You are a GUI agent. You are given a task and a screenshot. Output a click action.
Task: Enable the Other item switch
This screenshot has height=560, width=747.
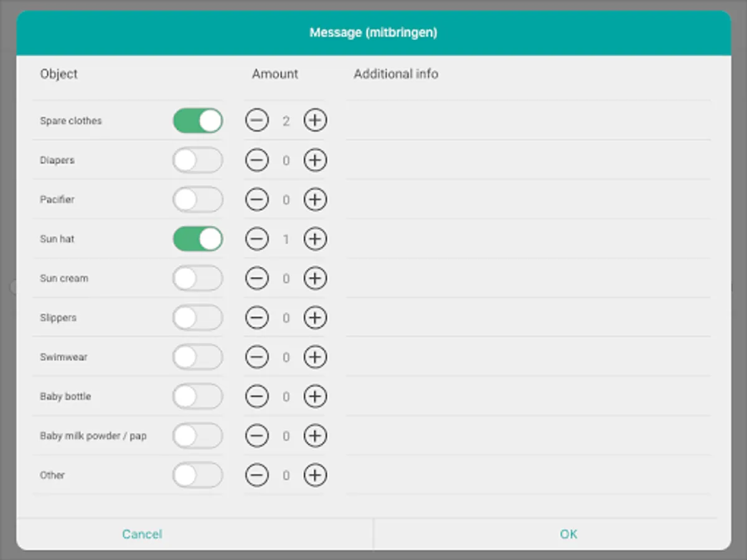coord(198,475)
